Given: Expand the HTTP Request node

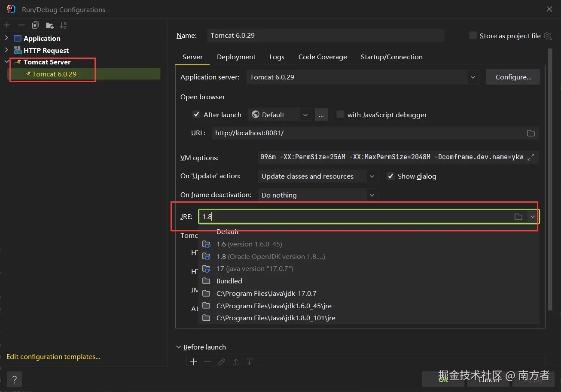Looking at the screenshot, I should (x=6, y=50).
